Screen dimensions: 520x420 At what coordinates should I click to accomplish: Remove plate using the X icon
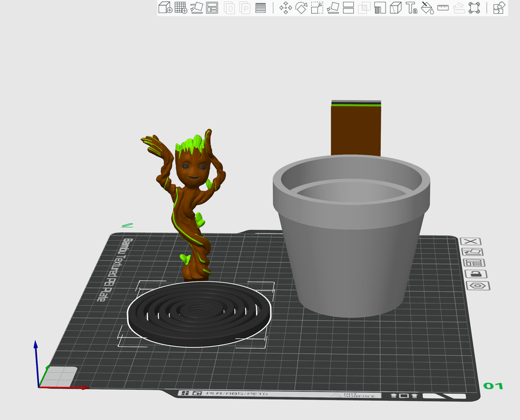471,241
